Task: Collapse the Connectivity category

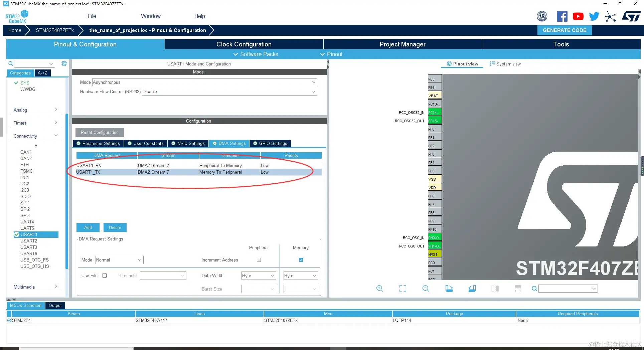Action: pos(35,136)
